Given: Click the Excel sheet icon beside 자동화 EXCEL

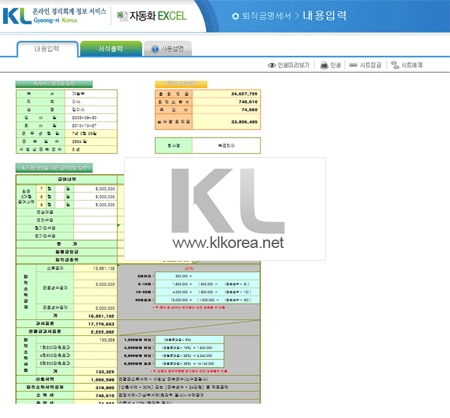Looking at the screenshot, I should point(122,16).
